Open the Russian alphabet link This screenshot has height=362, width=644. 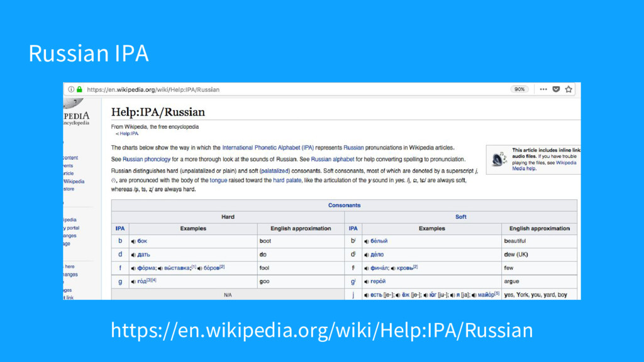tap(332, 159)
